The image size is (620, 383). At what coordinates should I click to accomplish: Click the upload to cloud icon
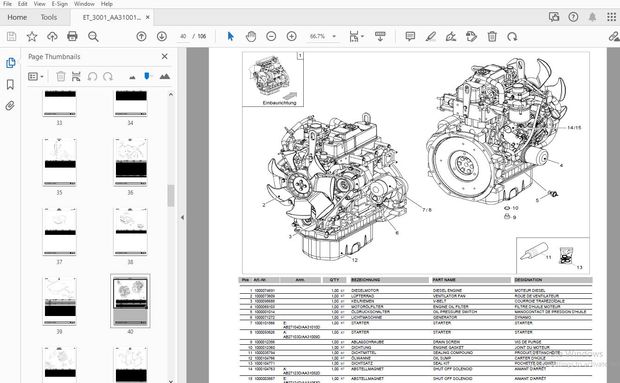[x=52, y=37]
